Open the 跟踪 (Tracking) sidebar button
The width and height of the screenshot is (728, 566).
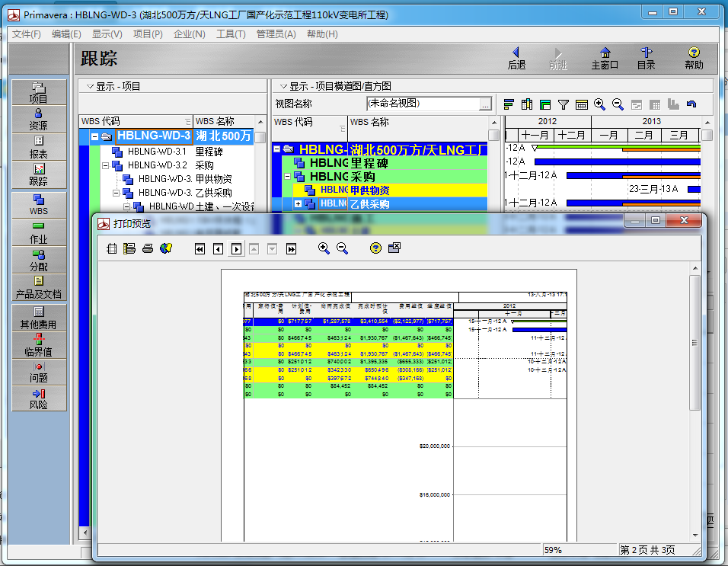tap(39, 174)
